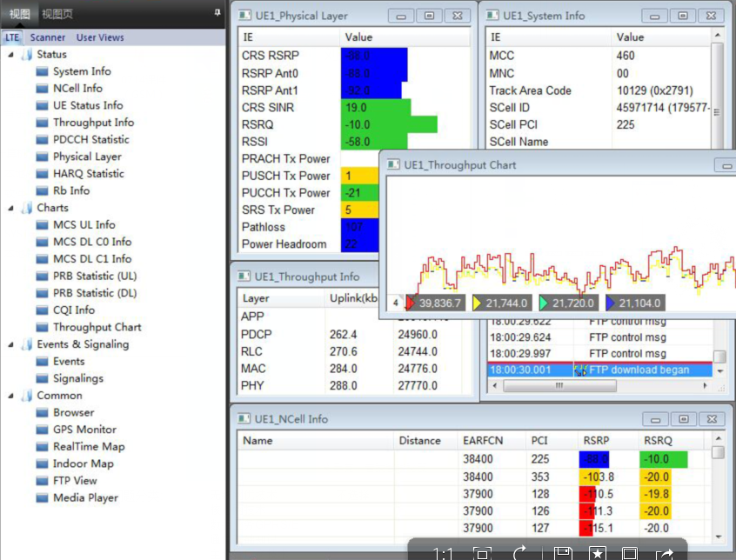Collapse the Status tree group
The image size is (736, 560).
(x=10, y=55)
